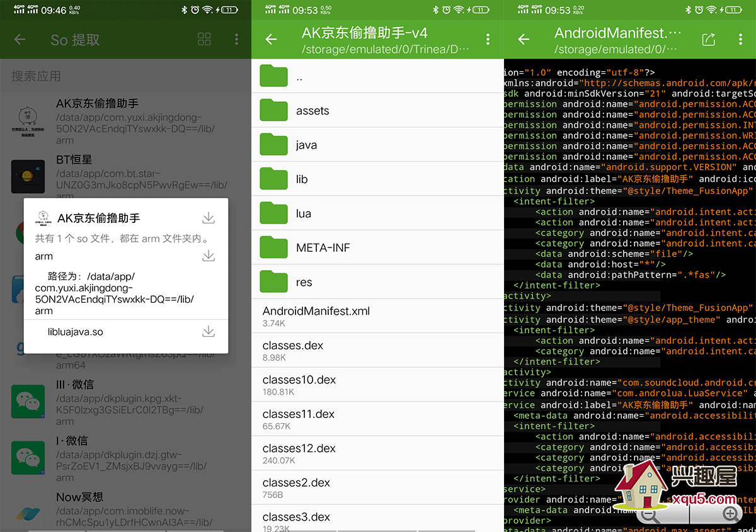
Task: Select the libluajava.so file name in dialog
Action: (75, 332)
